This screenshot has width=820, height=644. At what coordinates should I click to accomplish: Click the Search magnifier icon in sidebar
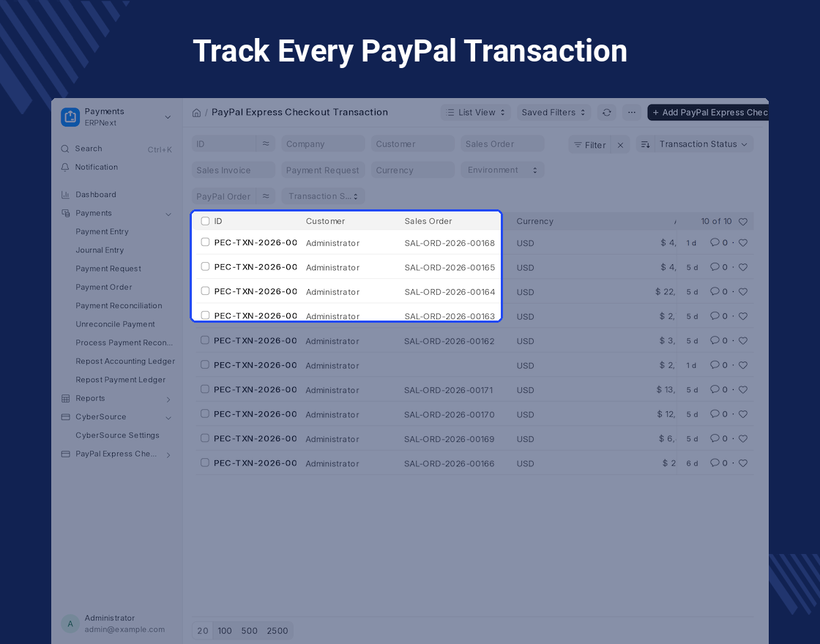tap(65, 149)
